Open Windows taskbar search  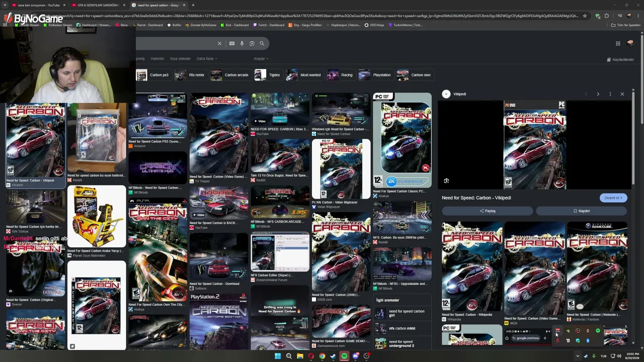[x=289, y=356]
